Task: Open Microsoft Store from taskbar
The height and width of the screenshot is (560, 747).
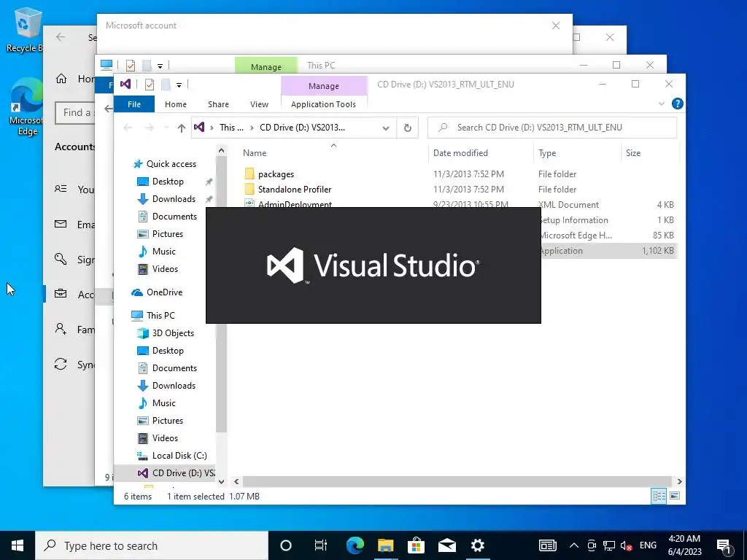Action: (416, 545)
